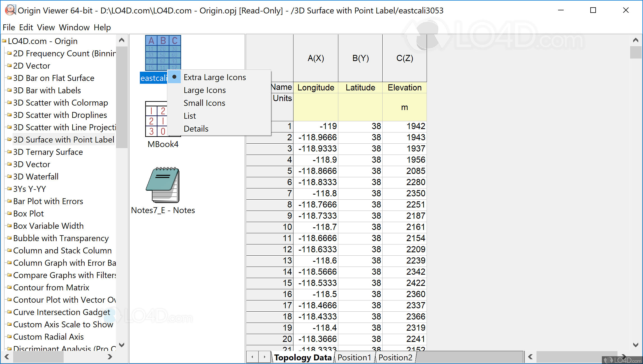Image resolution: width=643 pixels, height=364 pixels.
Task: Click folder icon beside Box Plot
Action: 9,213
